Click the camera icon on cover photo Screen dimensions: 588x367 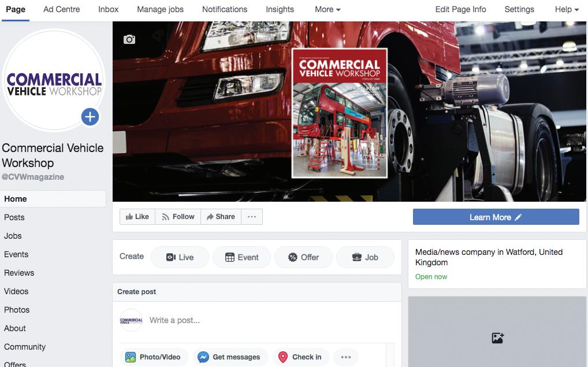(x=129, y=39)
